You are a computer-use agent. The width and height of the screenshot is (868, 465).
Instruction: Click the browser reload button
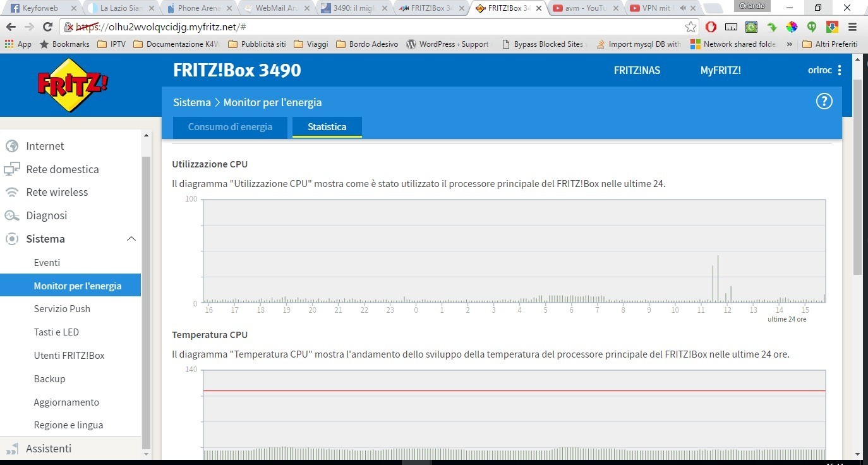[47, 27]
